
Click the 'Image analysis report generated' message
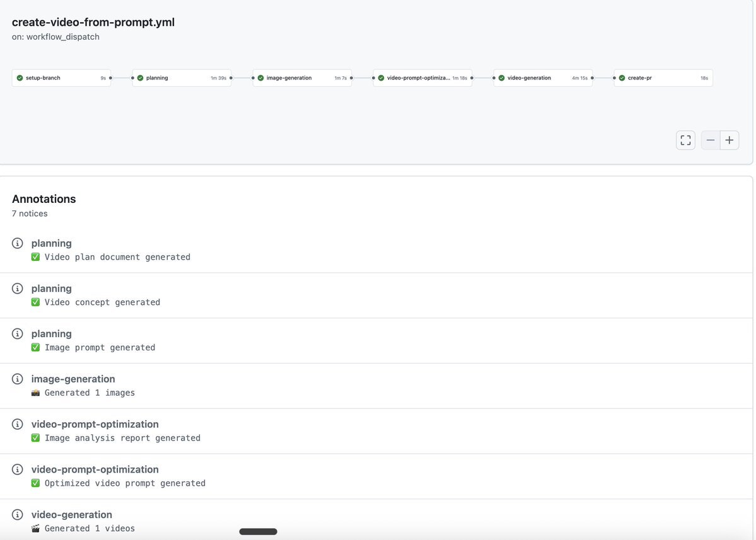122,439
